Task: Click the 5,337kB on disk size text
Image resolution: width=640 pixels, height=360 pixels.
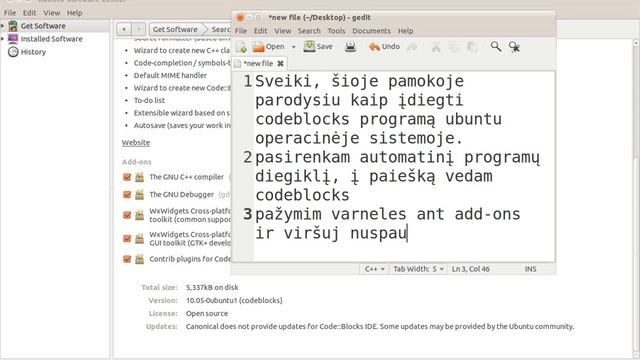Action: pyautogui.click(x=212, y=287)
